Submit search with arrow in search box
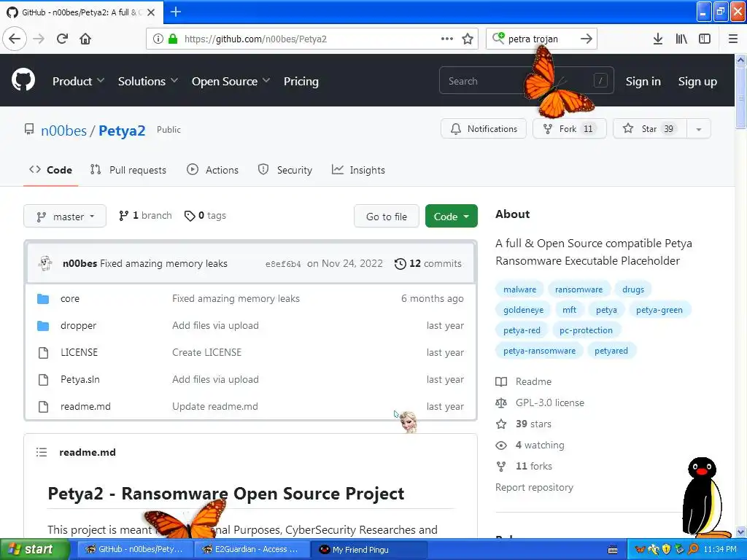The height and width of the screenshot is (560, 747). point(586,39)
